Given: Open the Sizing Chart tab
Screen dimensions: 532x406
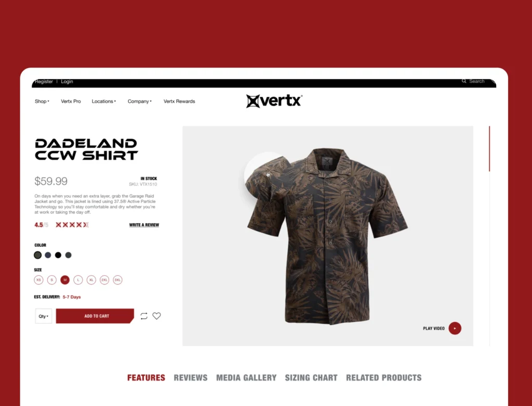Looking at the screenshot, I should coord(311,377).
